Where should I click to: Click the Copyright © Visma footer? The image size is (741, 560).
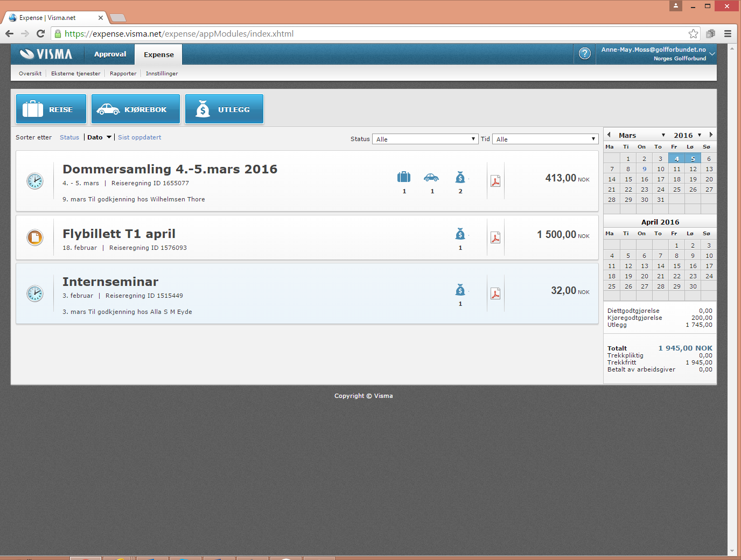[x=363, y=396]
